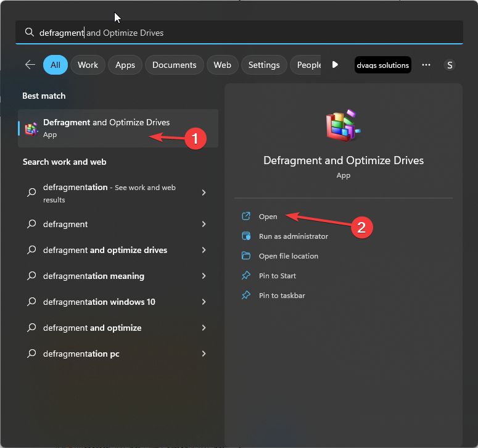Click search icon beside 'defragmentation windows 10'
This screenshot has width=478, height=448.
point(31,302)
